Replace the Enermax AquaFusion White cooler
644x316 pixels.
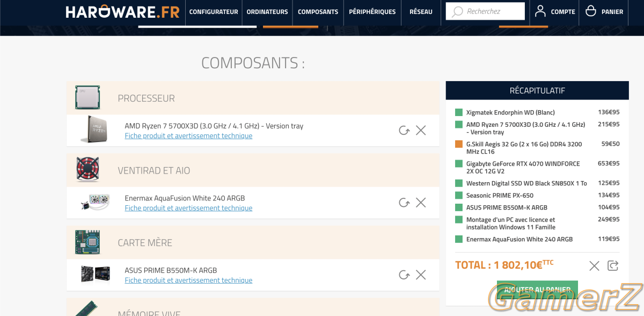(404, 203)
